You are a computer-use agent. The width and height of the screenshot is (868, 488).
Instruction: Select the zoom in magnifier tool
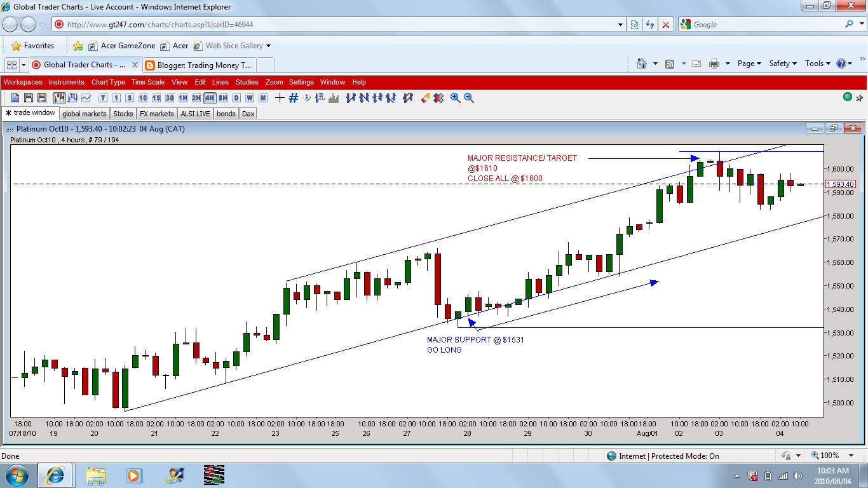coord(456,98)
